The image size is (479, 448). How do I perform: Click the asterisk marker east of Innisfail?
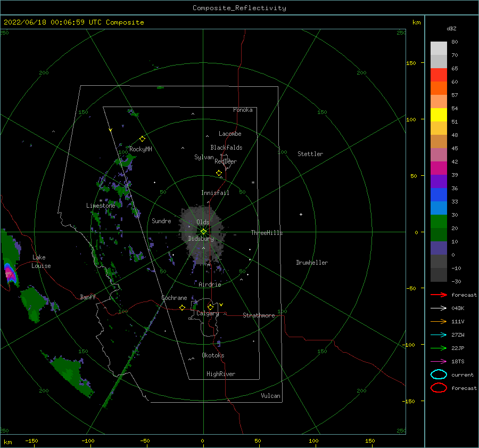(x=253, y=183)
